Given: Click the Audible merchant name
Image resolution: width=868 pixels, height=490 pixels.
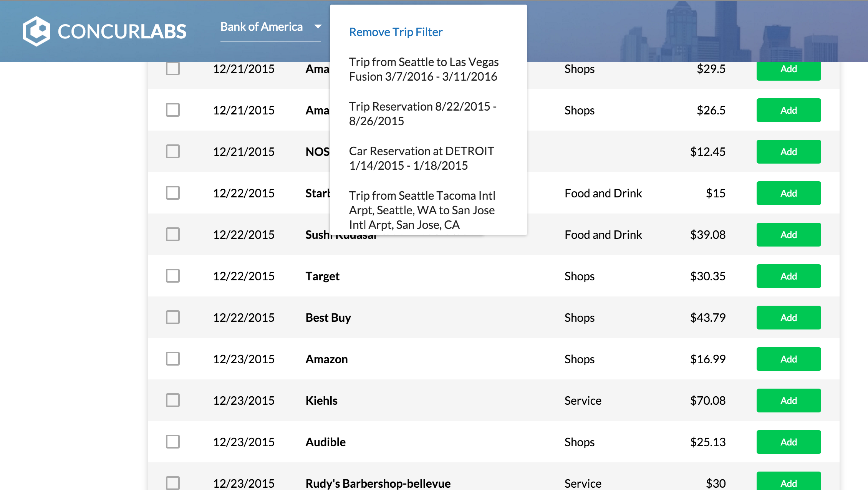Looking at the screenshot, I should click(x=326, y=442).
